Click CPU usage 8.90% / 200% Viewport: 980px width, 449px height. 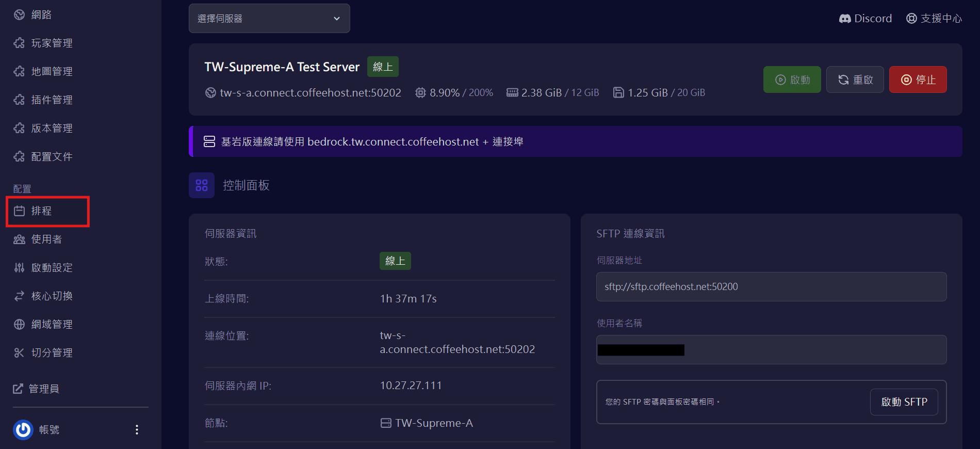[x=461, y=93]
